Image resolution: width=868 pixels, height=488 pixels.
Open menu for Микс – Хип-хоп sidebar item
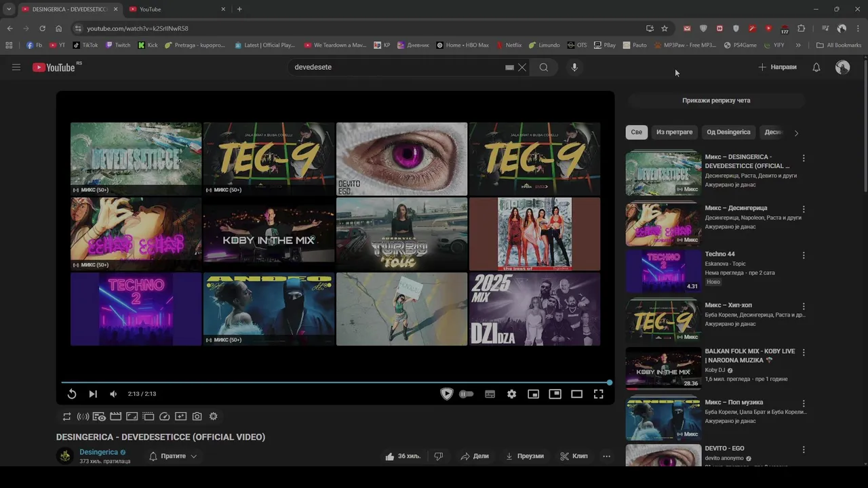click(804, 306)
